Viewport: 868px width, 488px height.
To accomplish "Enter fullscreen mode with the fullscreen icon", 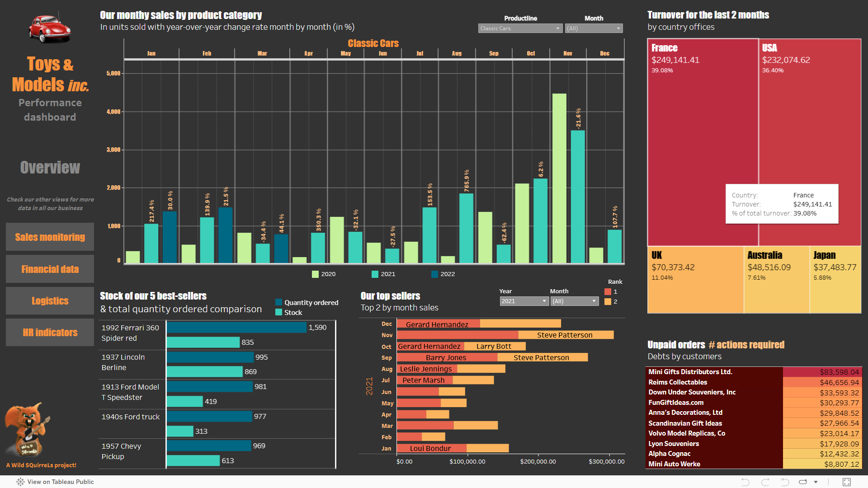I will (x=847, y=482).
